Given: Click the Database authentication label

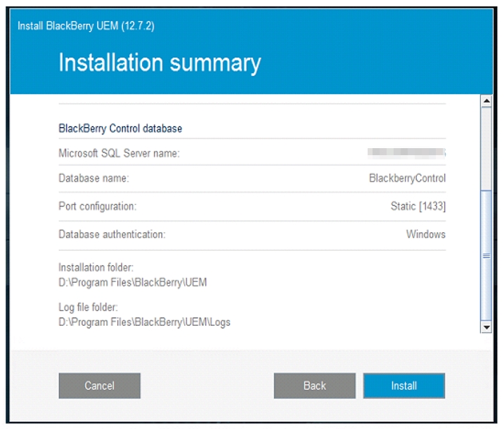Looking at the screenshot, I should point(112,235).
